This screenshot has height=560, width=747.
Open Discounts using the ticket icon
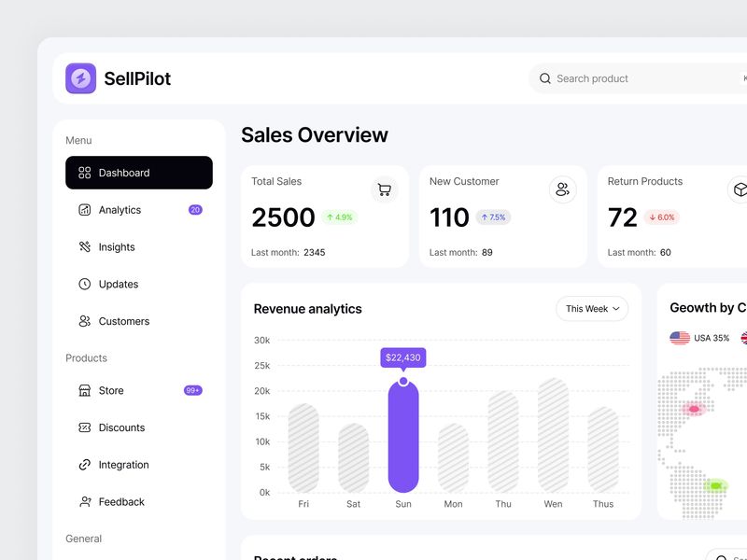pyautogui.click(x=83, y=427)
